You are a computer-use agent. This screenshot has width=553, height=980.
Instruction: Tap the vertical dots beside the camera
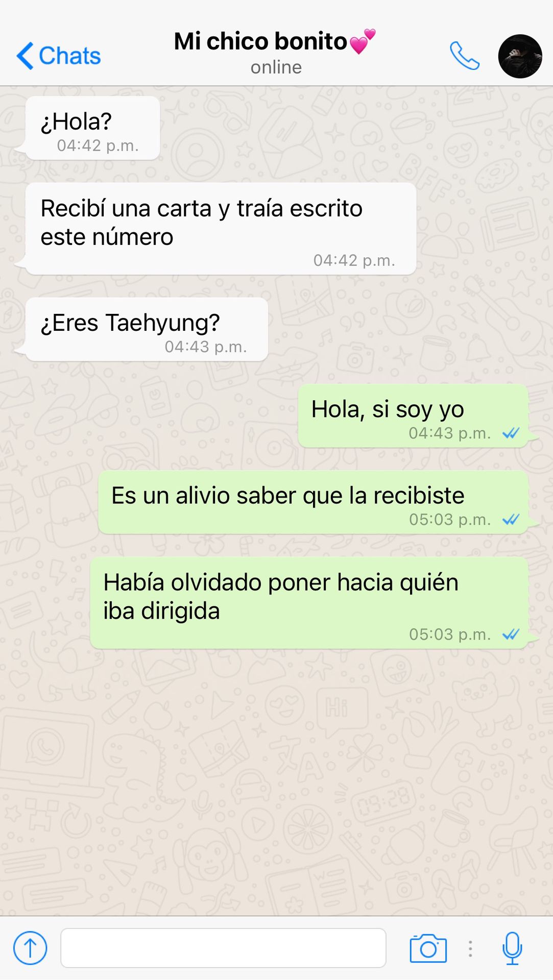[x=470, y=948]
